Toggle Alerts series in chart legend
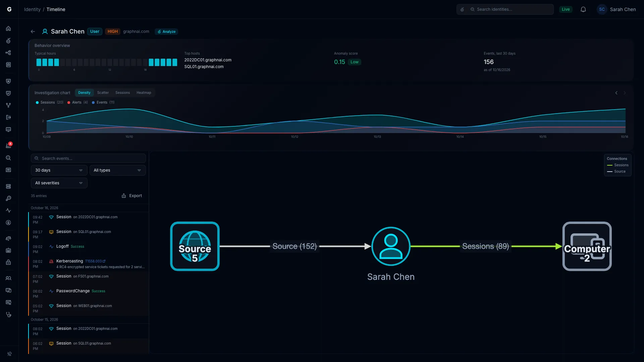 click(x=77, y=103)
